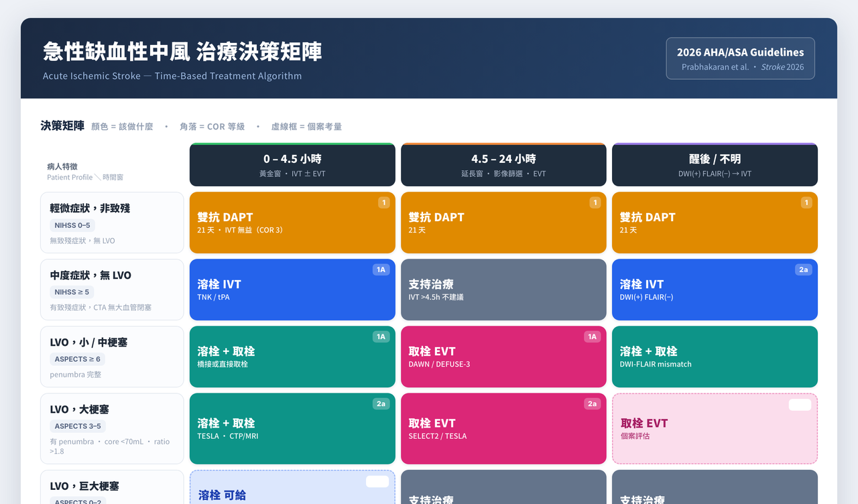Open the 溶栓 + 取栓 DWI-FLAIR mismatch card
The height and width of the screenshot is (504, 858).
click(x=715, y=357)
